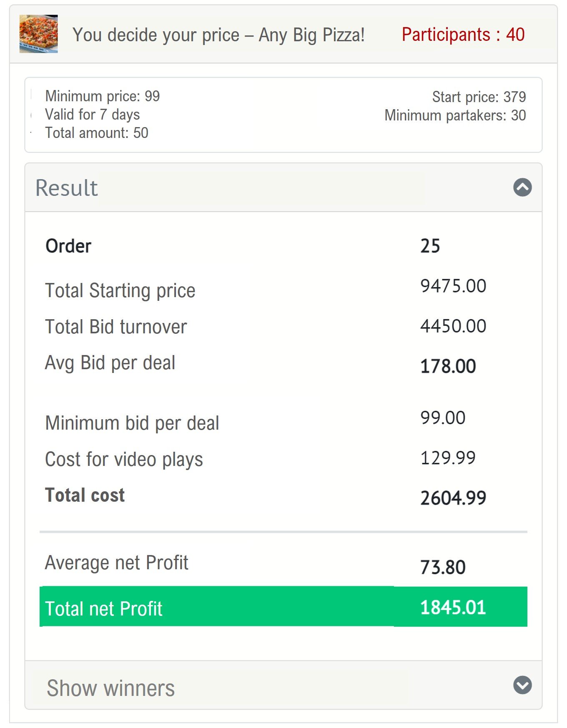Click the Average net Profit value 73.80
The image size is (567, 728).
coord(443,567)
